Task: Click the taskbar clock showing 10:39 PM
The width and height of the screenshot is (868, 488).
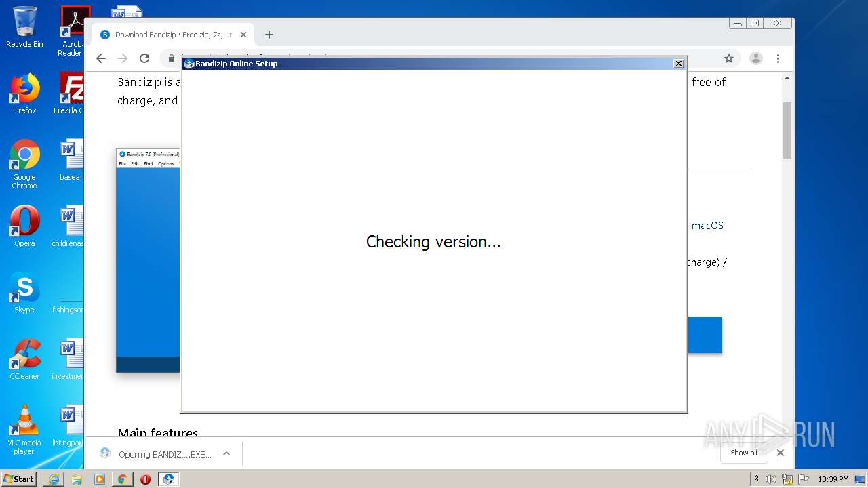Action: (x=833, y=479)
